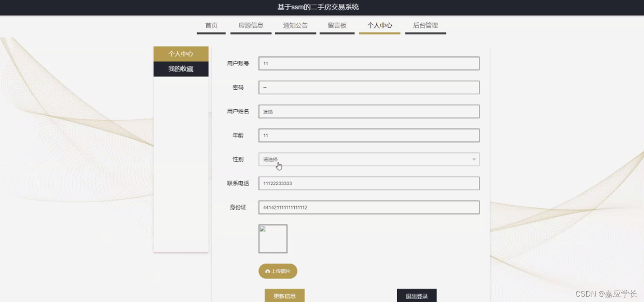Focus the 联系电话 field
This screenshot has height=302, width=644.
[x=369, y=183]
